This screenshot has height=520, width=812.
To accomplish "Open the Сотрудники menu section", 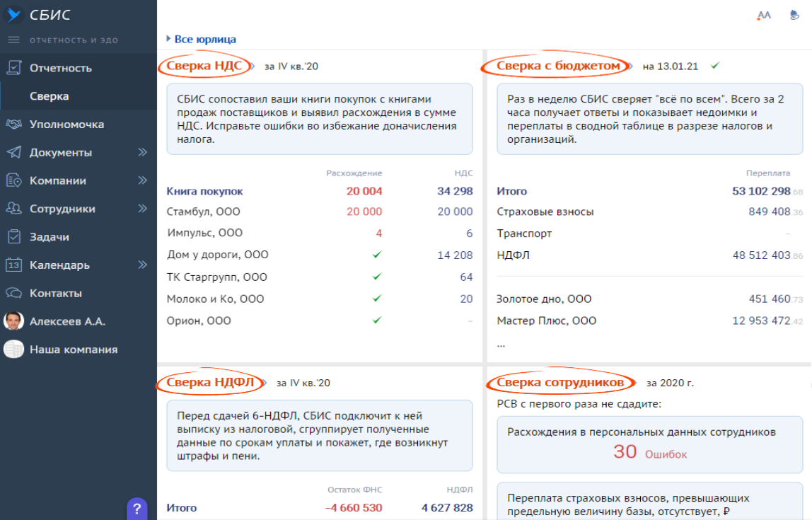I will tap(62, 209).
